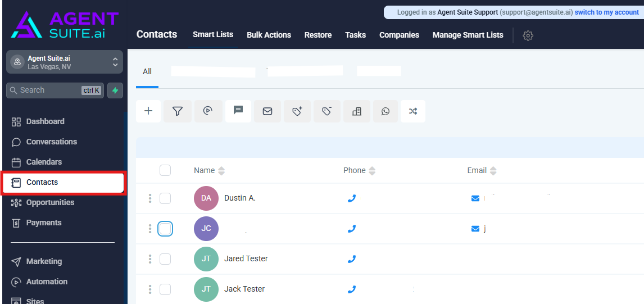Click the email envelope icon in JC row
Screen dimensions: 644x304
tap(475, 229)
